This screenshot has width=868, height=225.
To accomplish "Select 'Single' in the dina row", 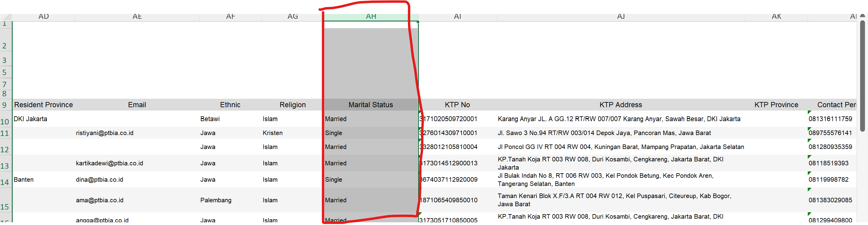I will point(371,180).
